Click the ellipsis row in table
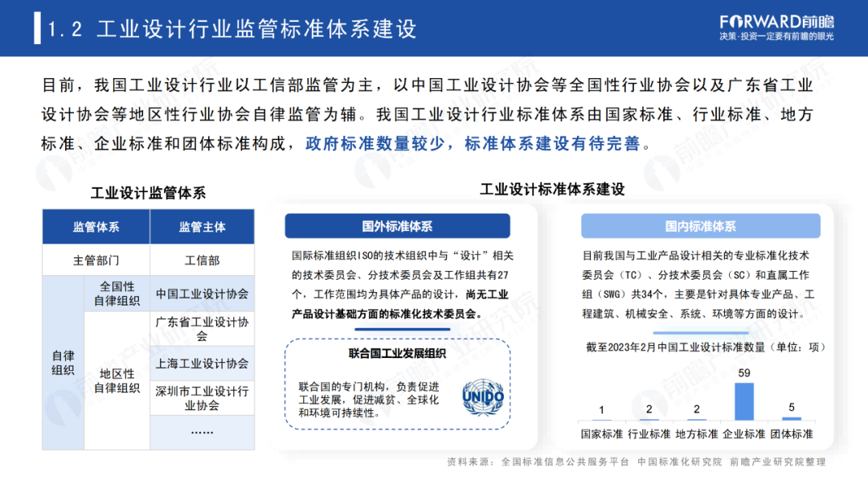 coord(202,433)
